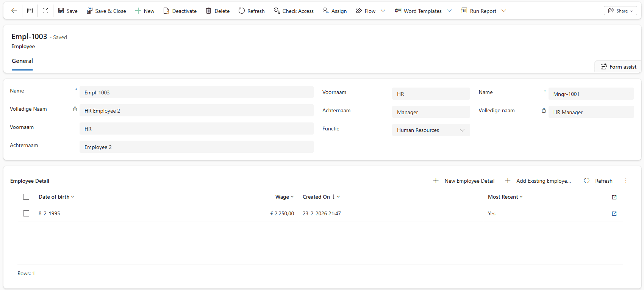Go back using the back arrow
The height and width of the screenshot is (290, 644).
point(14,11)
